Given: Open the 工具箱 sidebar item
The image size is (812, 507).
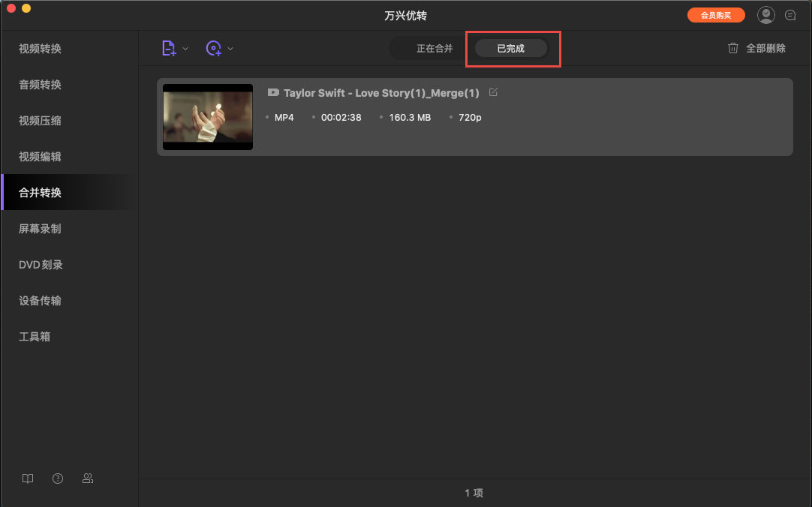Looking at the screenshot, I should coord(35,337).
